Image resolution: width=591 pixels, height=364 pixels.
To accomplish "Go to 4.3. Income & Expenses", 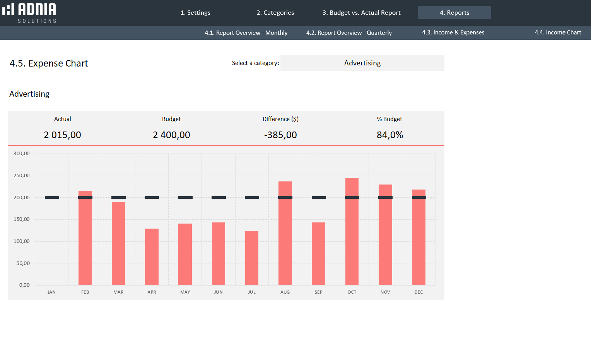I will pyautogui.click(x=453, y=32).
